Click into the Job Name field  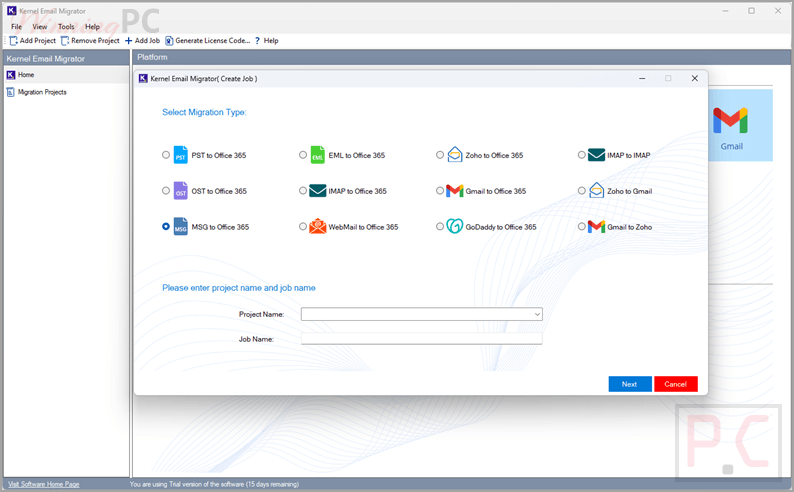click(421, 339)
